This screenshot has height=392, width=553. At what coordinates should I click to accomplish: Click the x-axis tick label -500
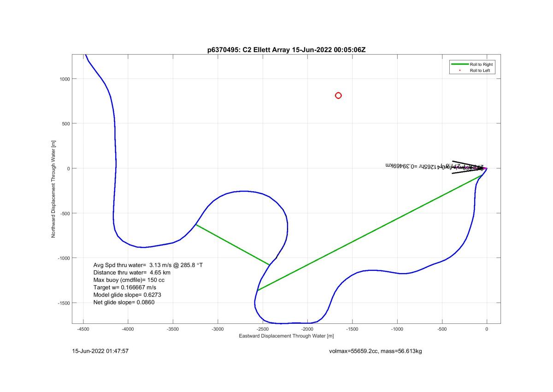441,329
